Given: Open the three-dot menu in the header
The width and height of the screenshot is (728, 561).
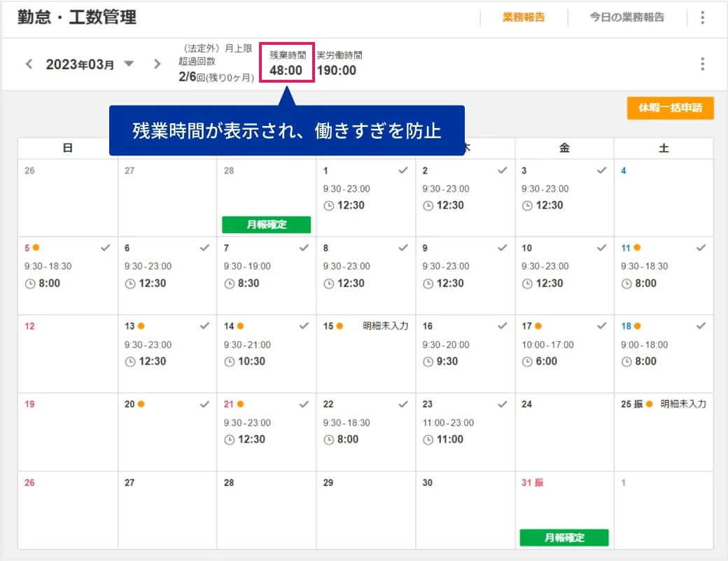Looking at the screenshot, I should click(x=703, y=18).
